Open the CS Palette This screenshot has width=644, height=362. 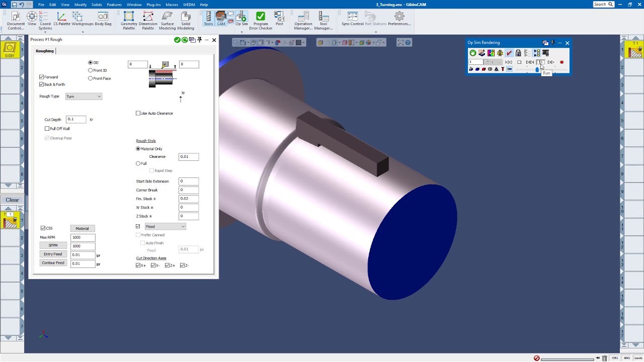pos(62,19)
